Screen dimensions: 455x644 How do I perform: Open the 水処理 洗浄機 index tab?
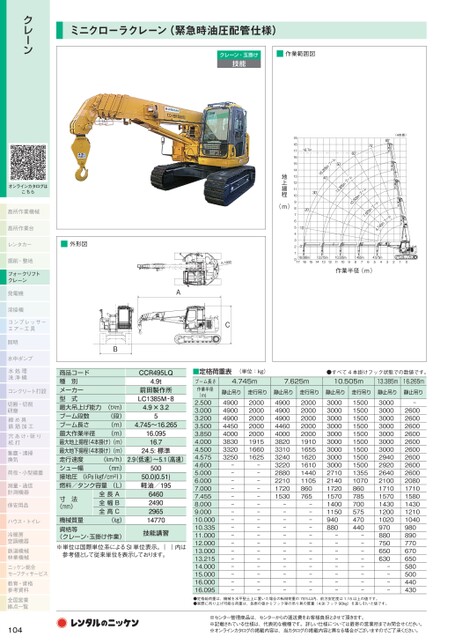pyautogui.click(x=25, y=375)
